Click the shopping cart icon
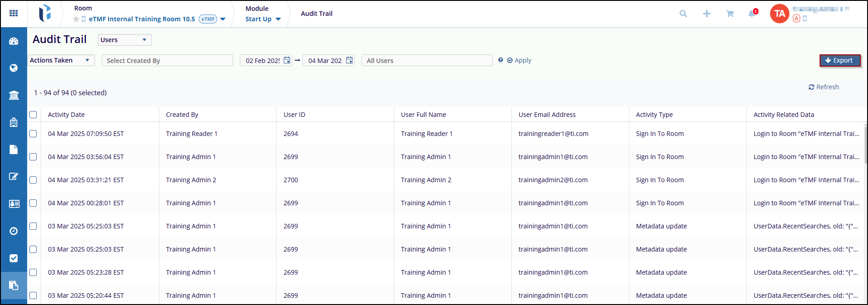Viewport: 868px width, 305px height. pyautogui.click(x=730, y=14)
